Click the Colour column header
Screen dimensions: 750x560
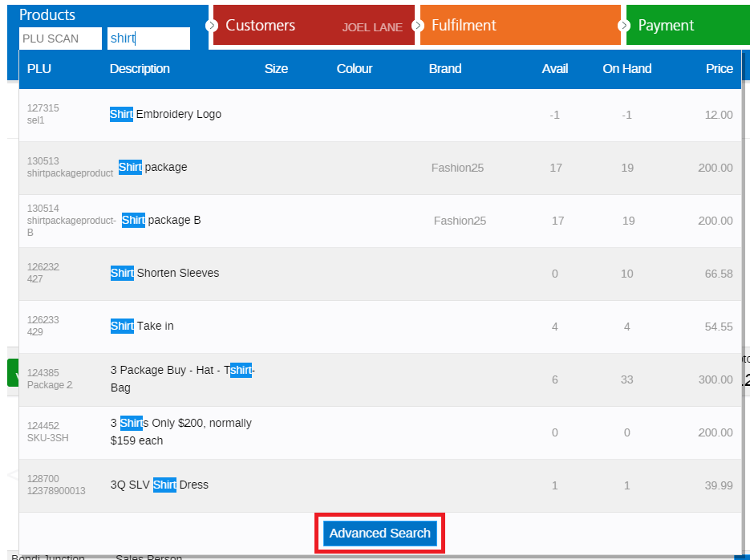coord(355,69)
